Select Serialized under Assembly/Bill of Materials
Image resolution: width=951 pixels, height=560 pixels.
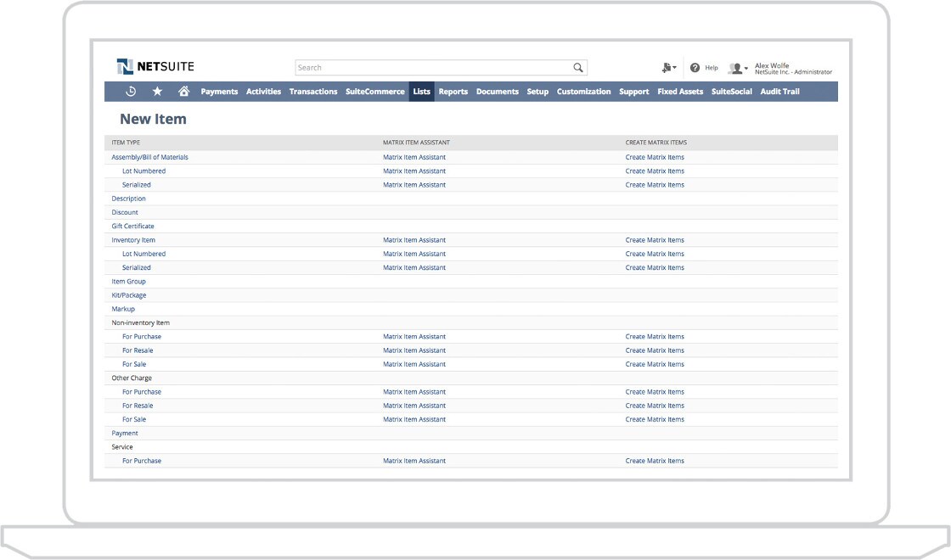(x=137, y=185)
